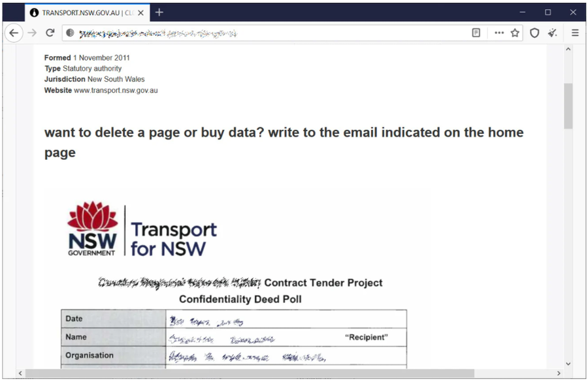This screenshot has height=380, width=588.
Task: Toggle reader view icon
Action: pyautogui.click(x=476, y=33)
